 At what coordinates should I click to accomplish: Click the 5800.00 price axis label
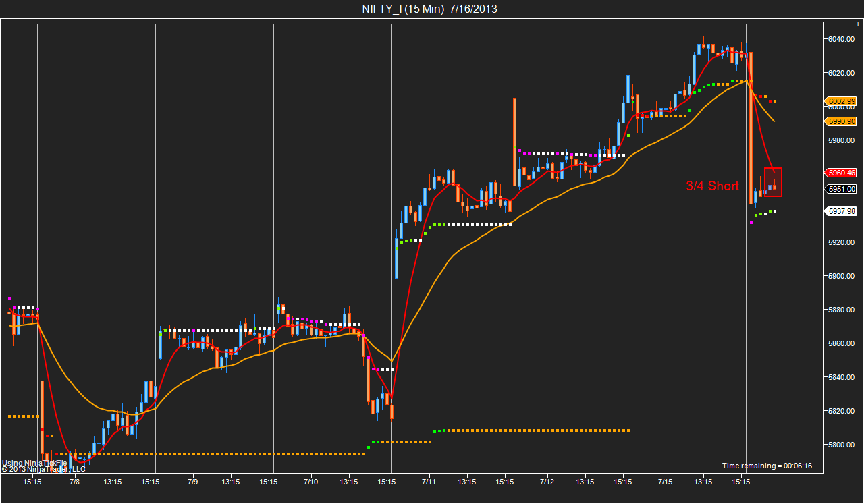842,445
